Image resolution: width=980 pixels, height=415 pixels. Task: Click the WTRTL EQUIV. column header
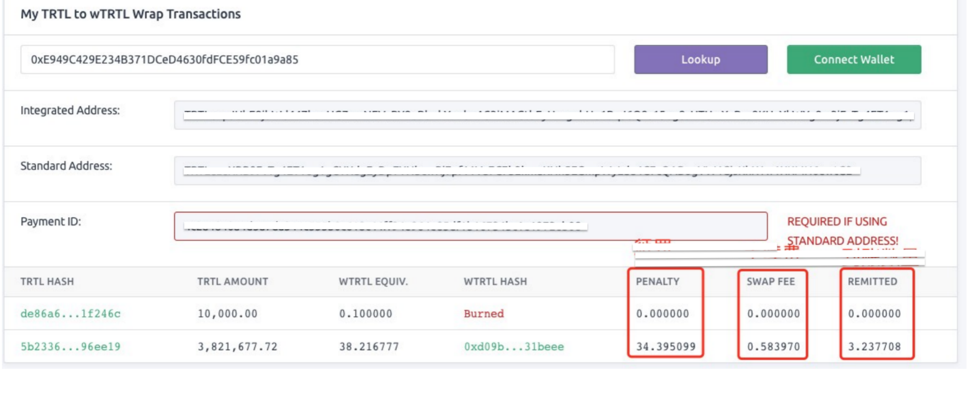click(x=373, y=282)
